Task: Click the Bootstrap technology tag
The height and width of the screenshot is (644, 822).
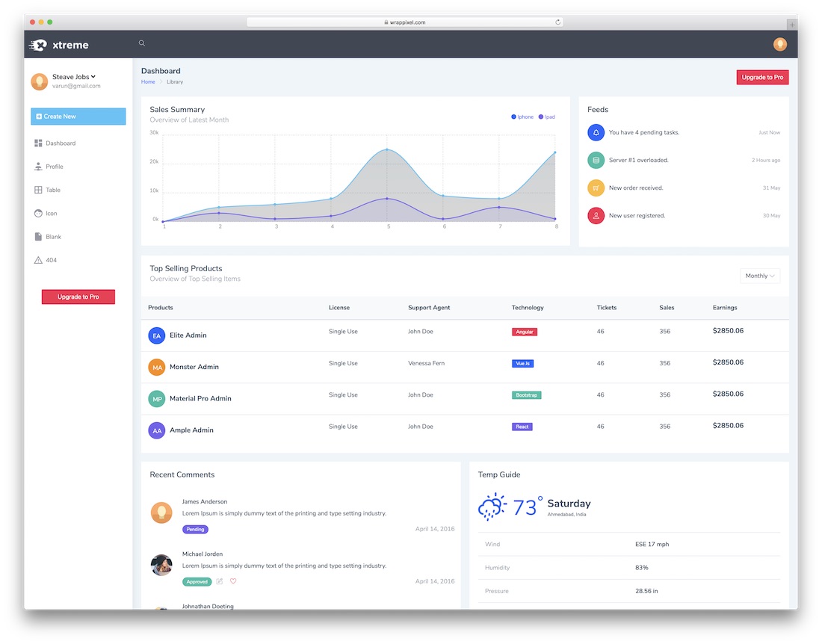Action: coord(526,395)
